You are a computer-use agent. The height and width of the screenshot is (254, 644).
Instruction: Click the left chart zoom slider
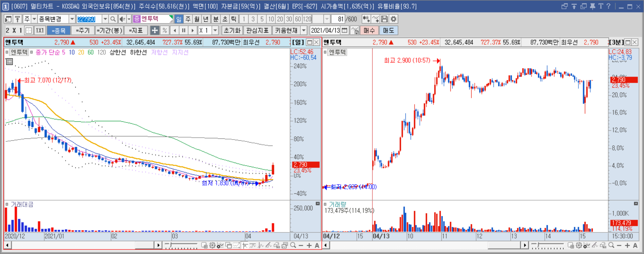pyautogui.click(x=181, y=245)
